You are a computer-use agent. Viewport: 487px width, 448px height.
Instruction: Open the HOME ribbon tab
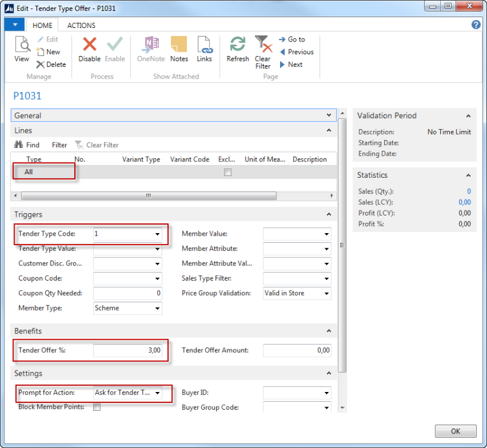(x=42, y=25)
